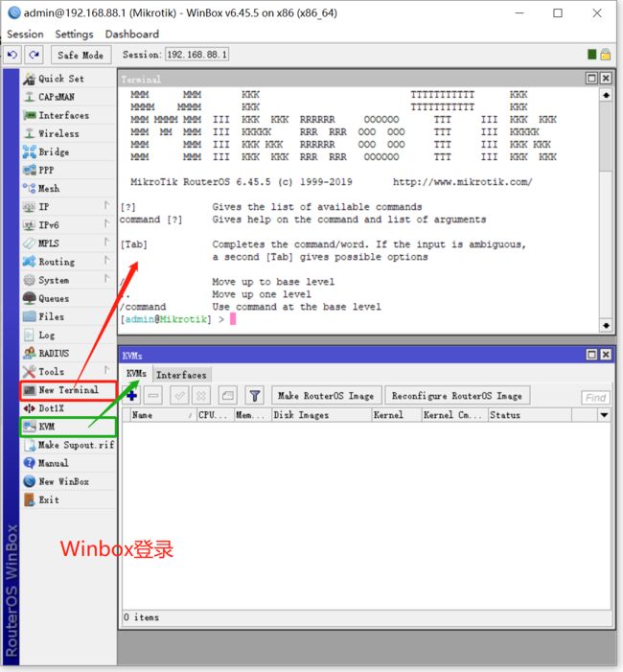Click the padlock icon in top toolbar
Screen dimensions: 623x672
pyautogui.click(x=606, y=55)
